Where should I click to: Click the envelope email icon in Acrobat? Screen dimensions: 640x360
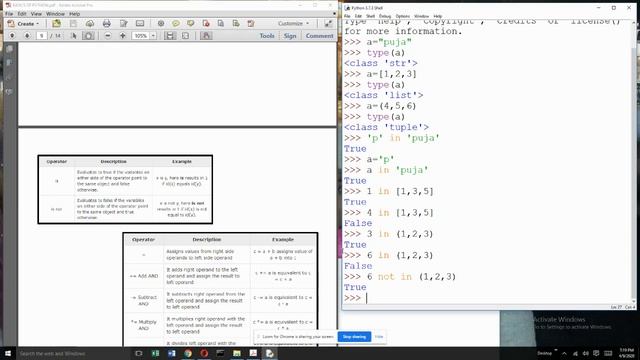(x=140, y=24)
